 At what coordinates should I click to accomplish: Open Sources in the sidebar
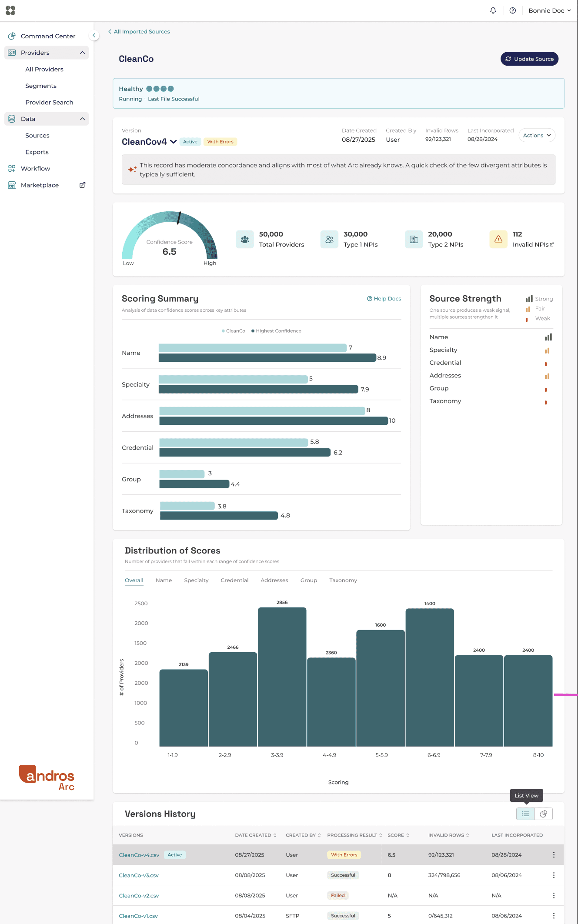point(37,136)
